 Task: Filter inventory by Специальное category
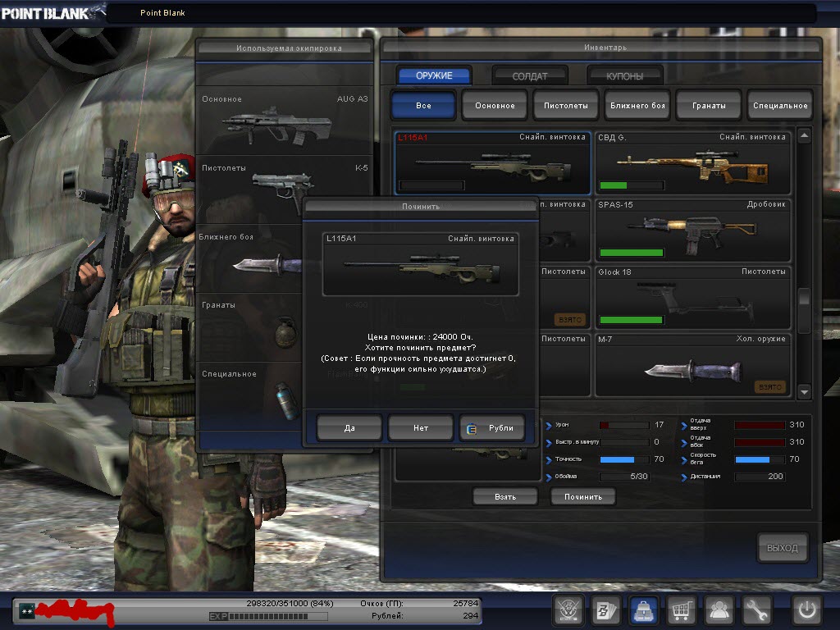(779, 106)
